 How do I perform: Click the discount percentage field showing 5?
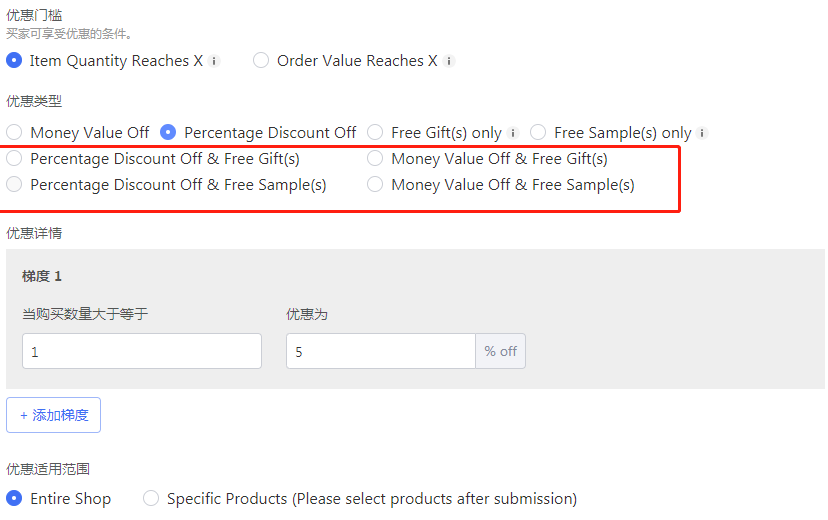coord(381,351)
